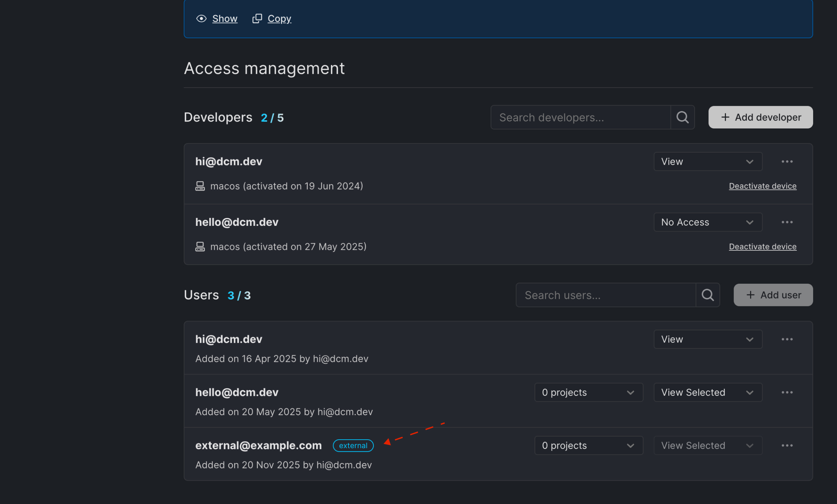Image resolution: width=837 pixels, height=504 pixels.
Task: Open the View dropdown for developer hi@dcm.dev
Action: click(708, 162)
